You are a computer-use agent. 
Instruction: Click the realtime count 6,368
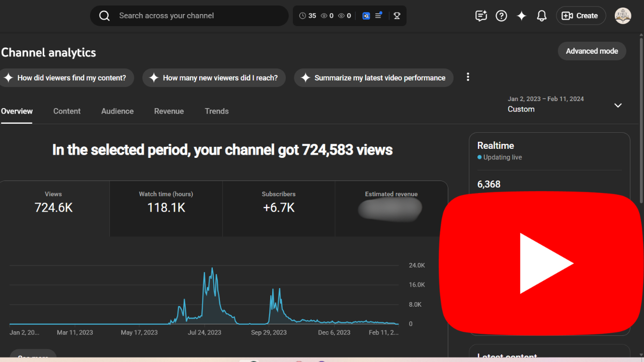[489, 185]
